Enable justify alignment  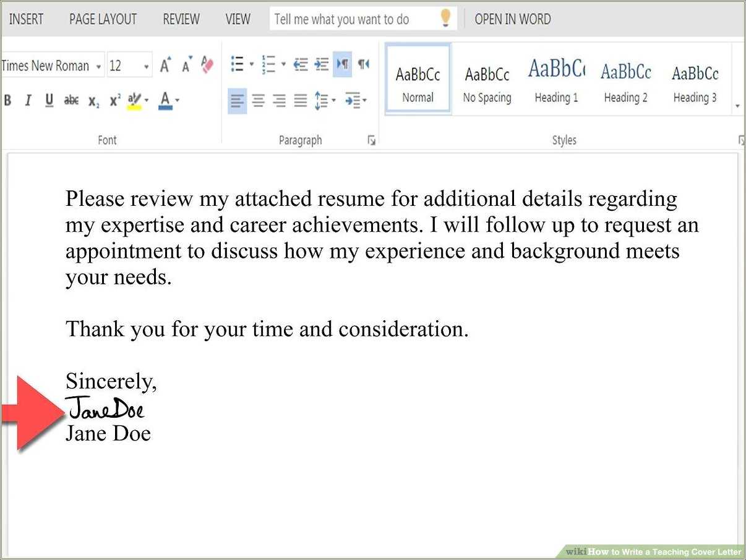[x=300, y=100]
